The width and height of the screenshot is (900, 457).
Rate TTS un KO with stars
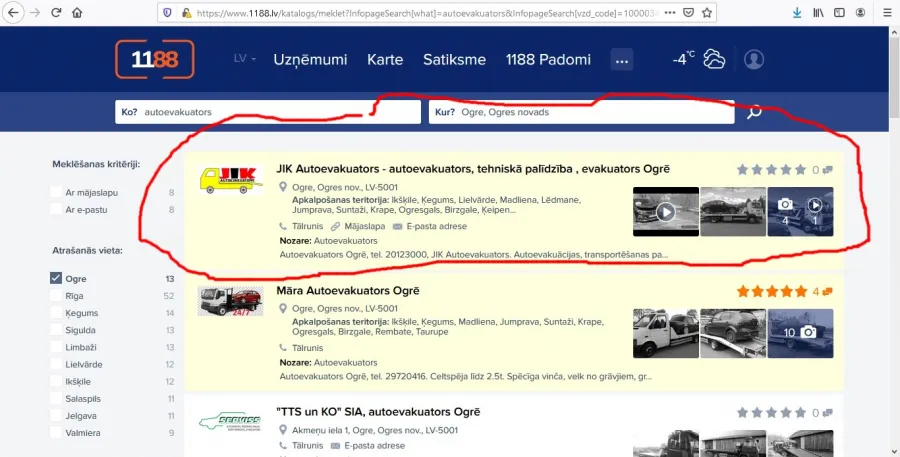coord(771,412)
